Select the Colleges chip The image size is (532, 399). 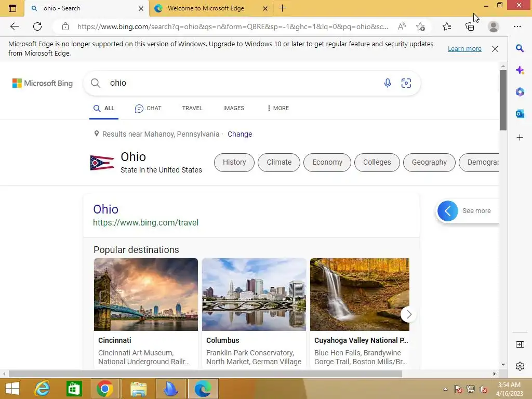[377, 162]
